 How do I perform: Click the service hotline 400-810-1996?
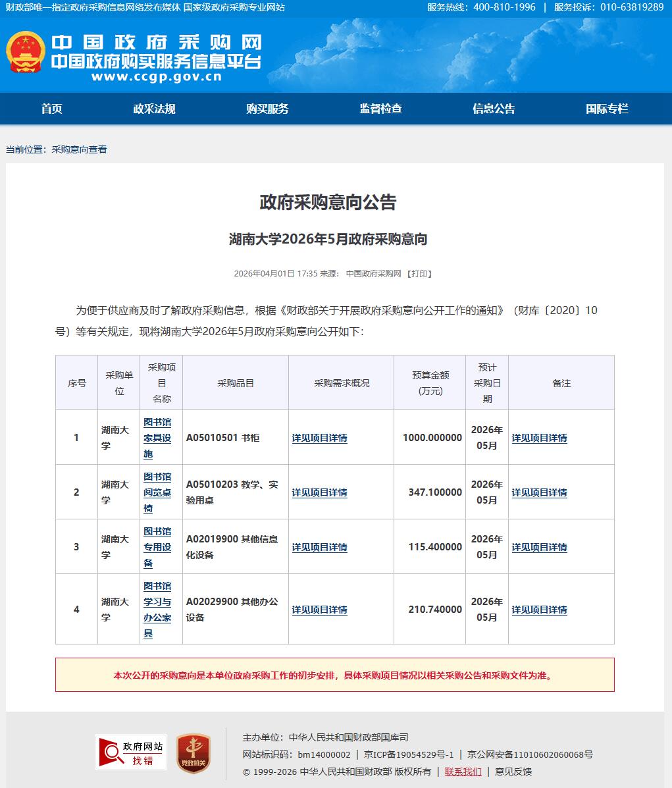tap(504, 7)
